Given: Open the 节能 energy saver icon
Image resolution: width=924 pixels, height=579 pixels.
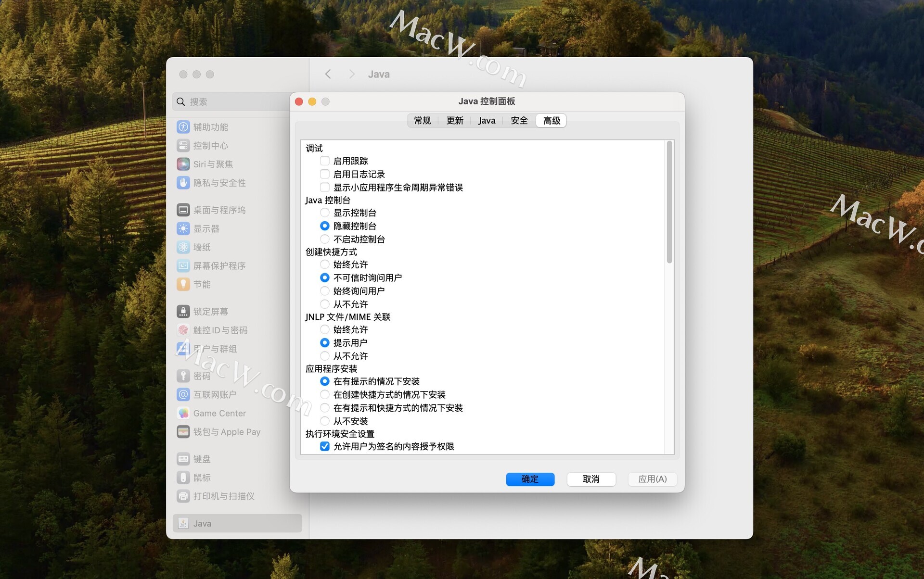Looking at the screenshot, I should 183,285.
